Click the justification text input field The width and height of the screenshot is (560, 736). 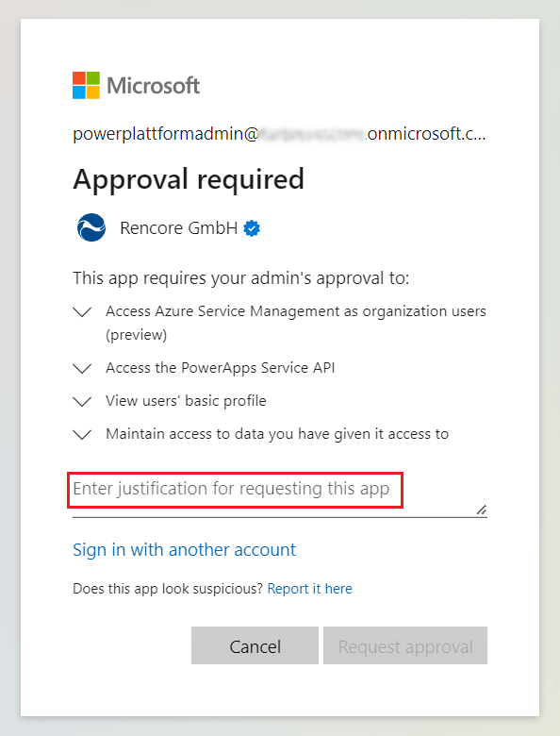click(280, 494)
